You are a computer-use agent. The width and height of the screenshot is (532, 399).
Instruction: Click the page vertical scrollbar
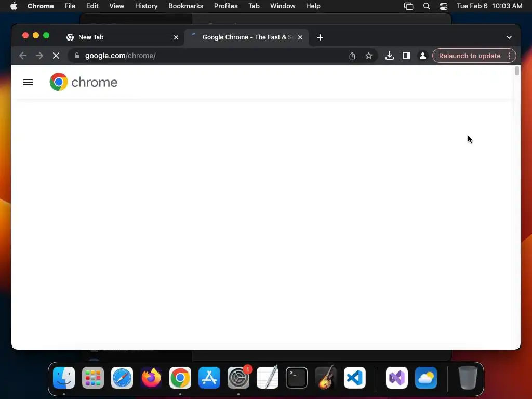tap(517, 71)
